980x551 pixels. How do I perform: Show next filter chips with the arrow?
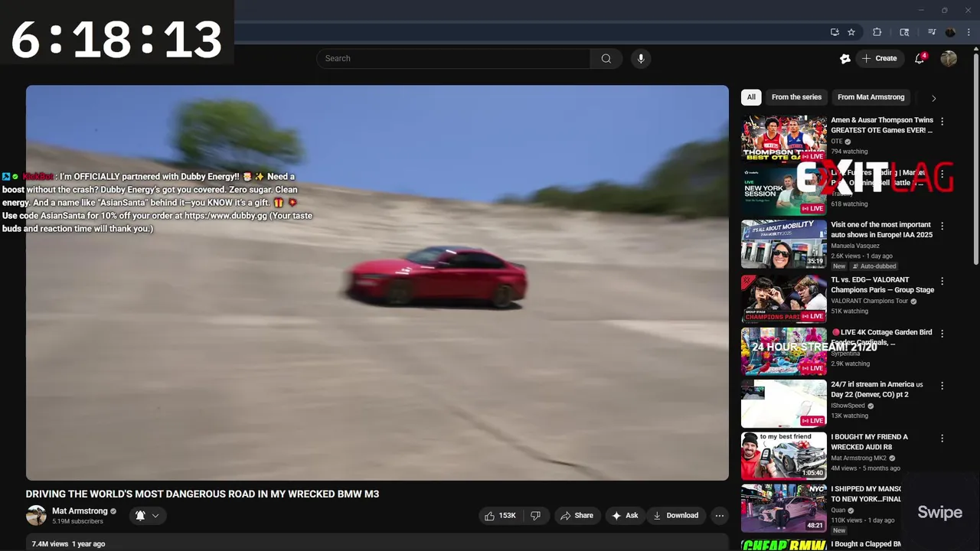pos(933,98)
